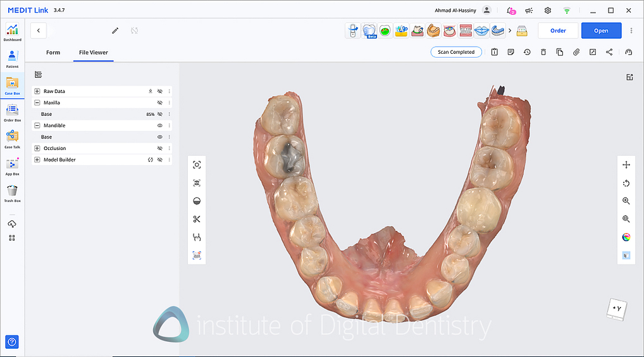Collapse the Maxilla tree node
This screenshot has width=644, height=357.
coord(37,103)
